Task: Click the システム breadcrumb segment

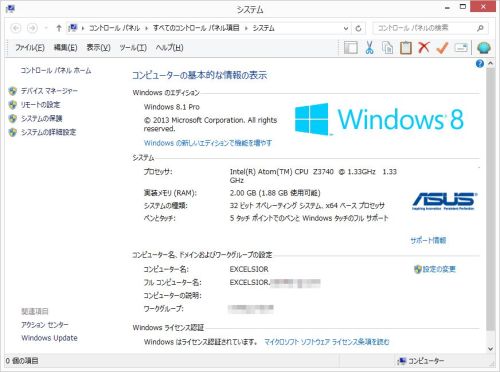Action: coord(263,28)
